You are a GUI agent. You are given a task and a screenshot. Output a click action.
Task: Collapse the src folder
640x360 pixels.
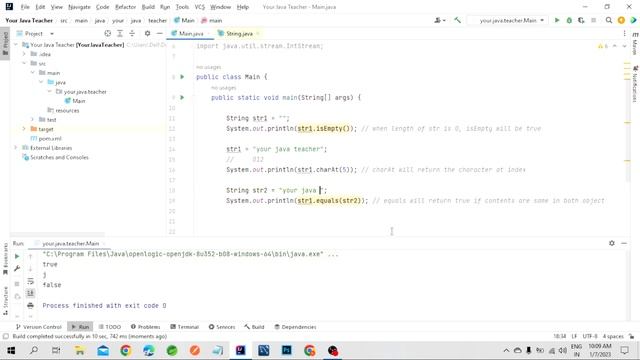[x=24, y=63]
